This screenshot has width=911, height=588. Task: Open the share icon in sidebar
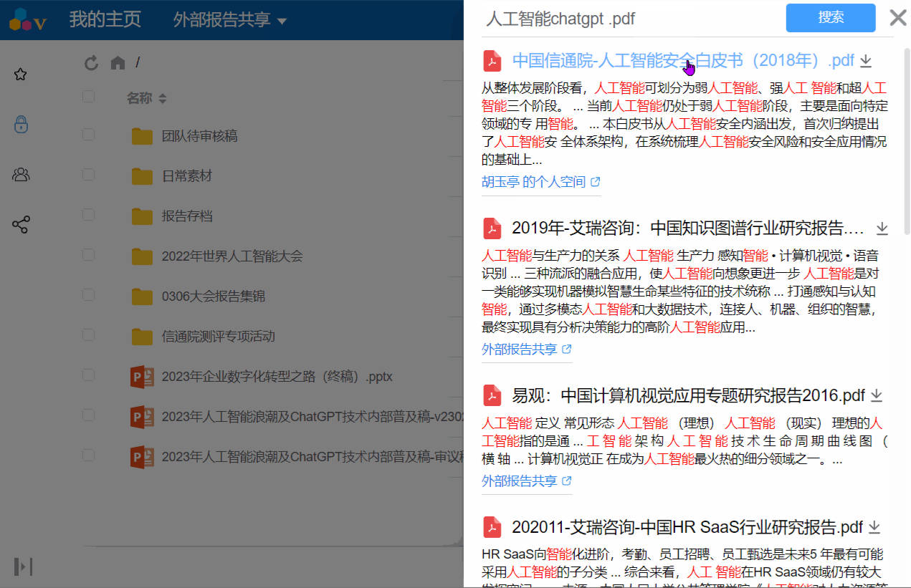pyautogui.click(x=21, y=224)
